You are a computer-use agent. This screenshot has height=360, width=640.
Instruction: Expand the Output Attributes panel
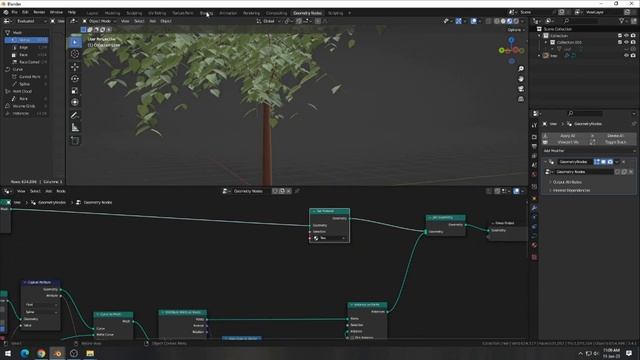pos(567,182)
